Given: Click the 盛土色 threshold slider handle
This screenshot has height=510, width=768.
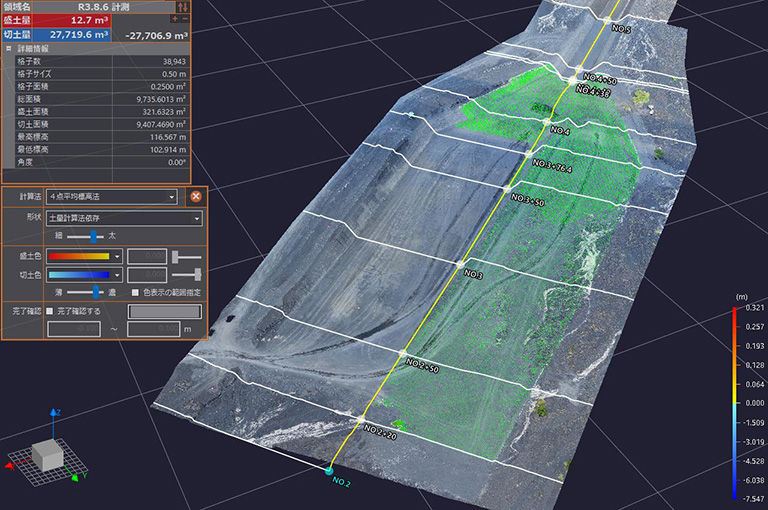Looking at the screenshot, I should coord(175,257).
